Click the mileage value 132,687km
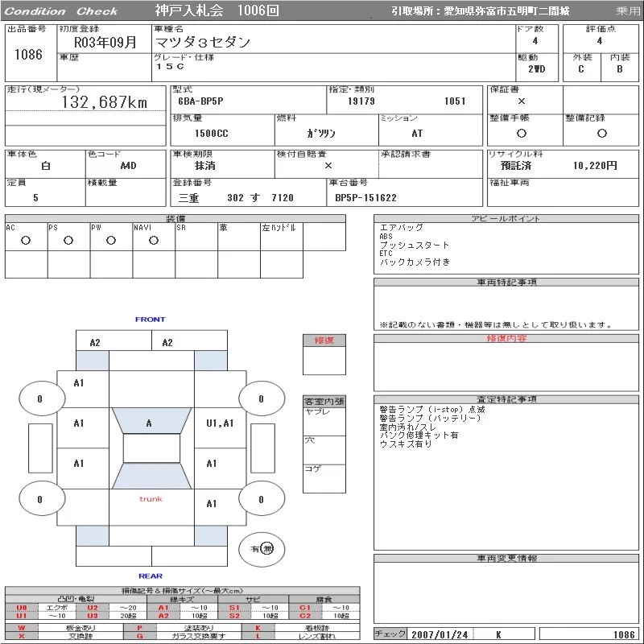644x644 pixels. click(x=105, y=102)
